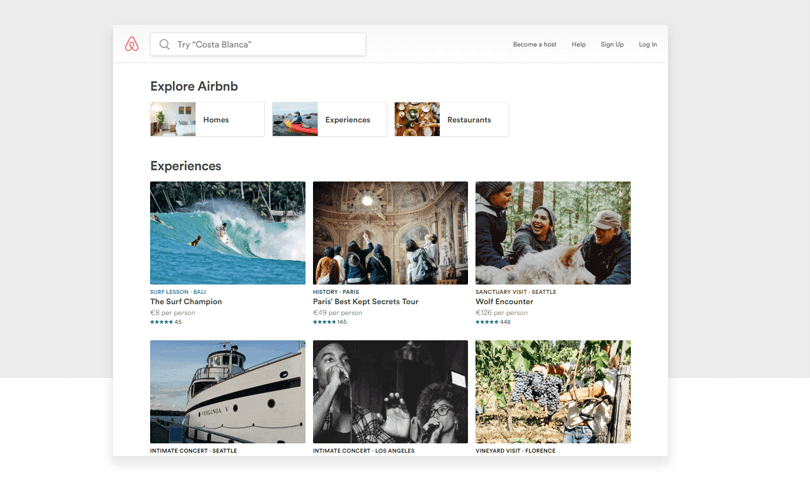Click the Homes bedroom thumbnail
The width and height of the screenshot is (810, 481).
[173, 119]
